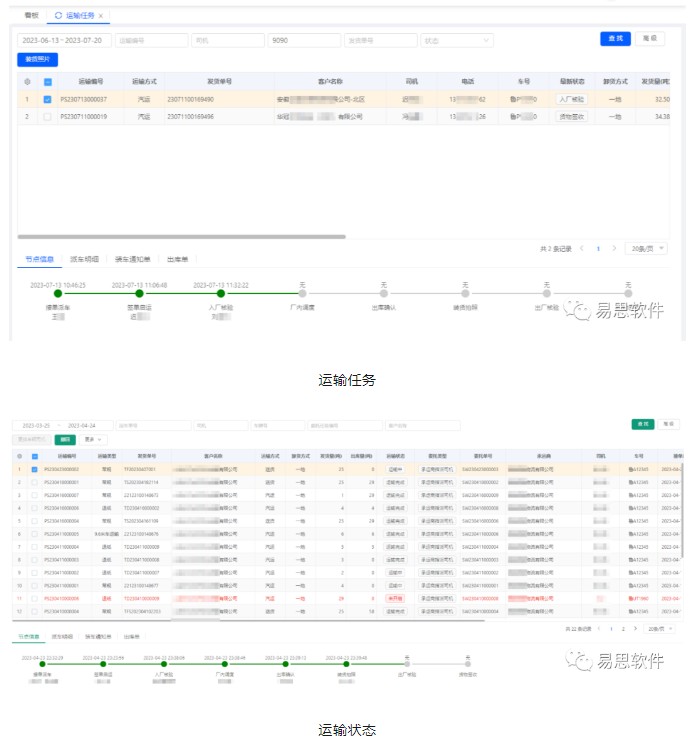
Task: Open the 20条/页 page size dropdown in top panel
Action: 646,248
